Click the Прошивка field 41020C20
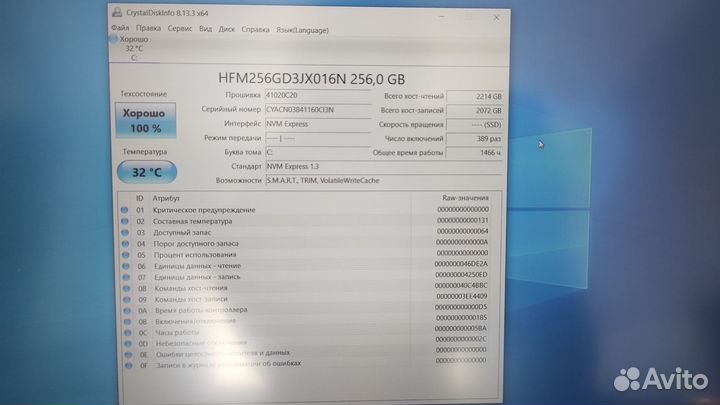This screenshot has height=405, width=720. 318,95
